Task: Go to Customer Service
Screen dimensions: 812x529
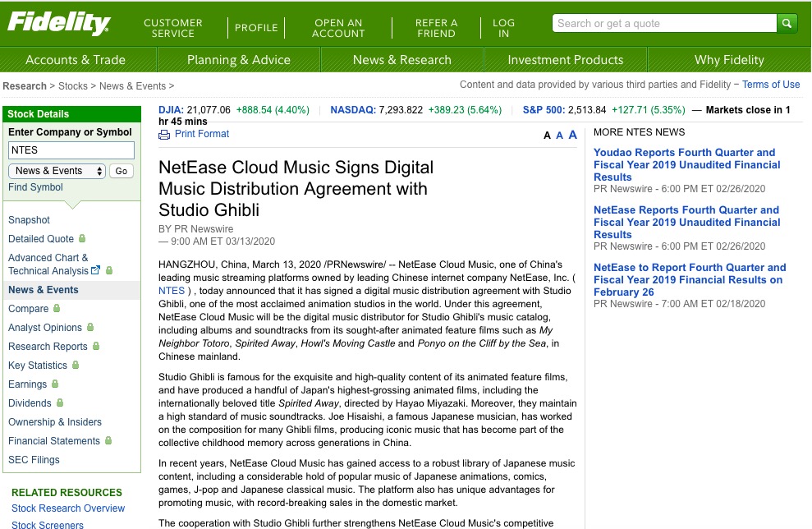Action: tap(173, 28)
